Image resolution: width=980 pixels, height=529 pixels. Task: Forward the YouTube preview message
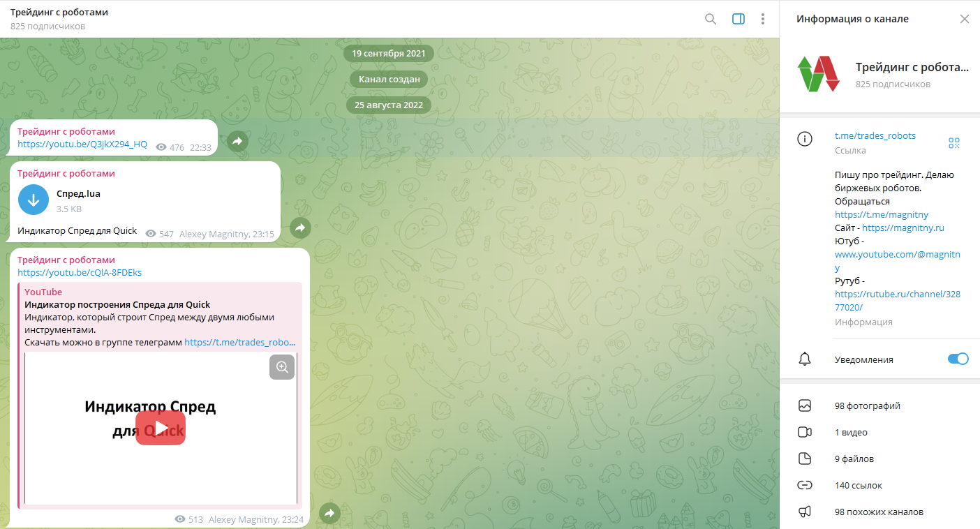point(329,514)
